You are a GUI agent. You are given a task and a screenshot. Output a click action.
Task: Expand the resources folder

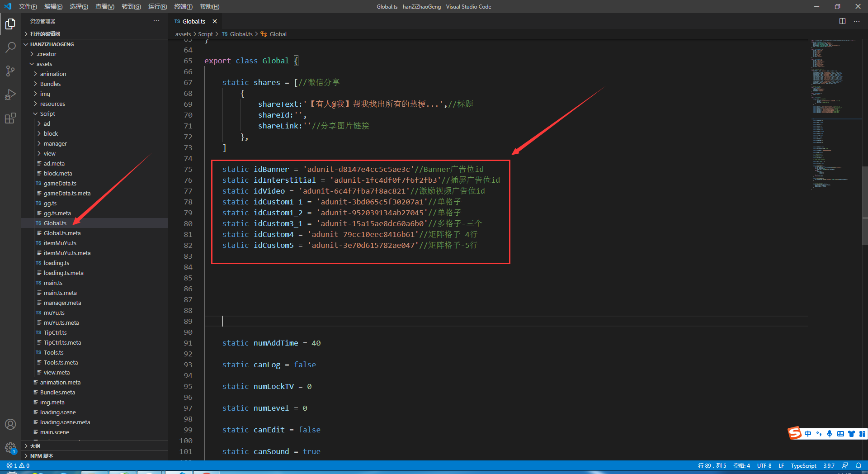point(95,104)
